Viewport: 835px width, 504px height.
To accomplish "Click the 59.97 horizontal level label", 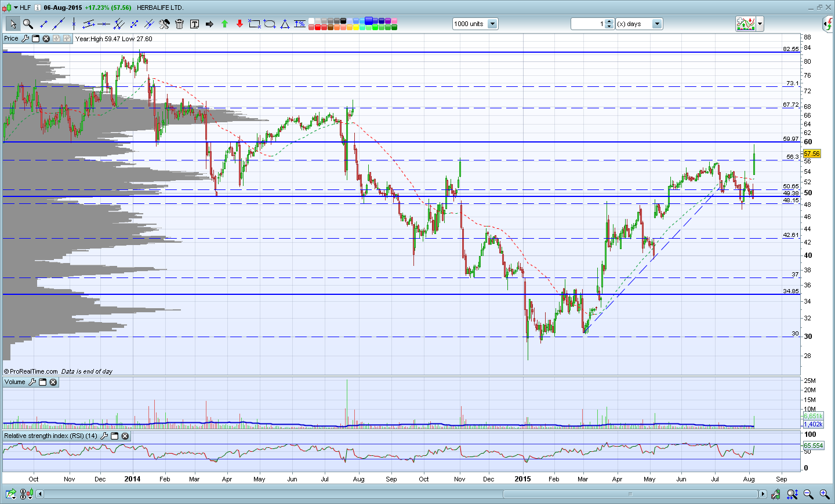I will [791, 139].
